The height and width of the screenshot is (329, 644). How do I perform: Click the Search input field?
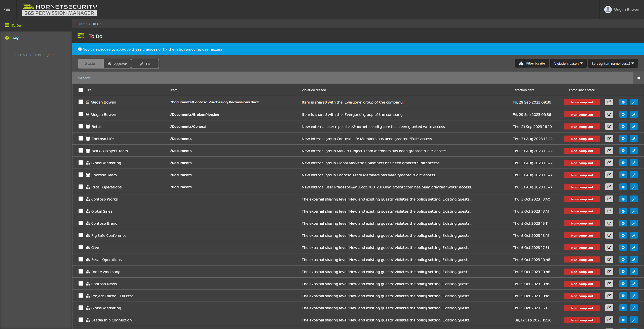pyautogui.click(x=353, y=78)
